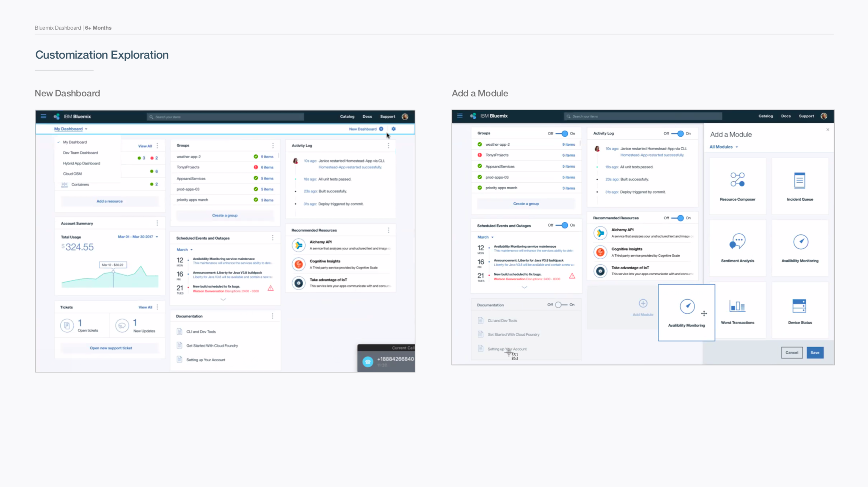This screenshot has height=487, width=868.
Task: Click Create a group in New Dashboard
Action: click(225, 216)
